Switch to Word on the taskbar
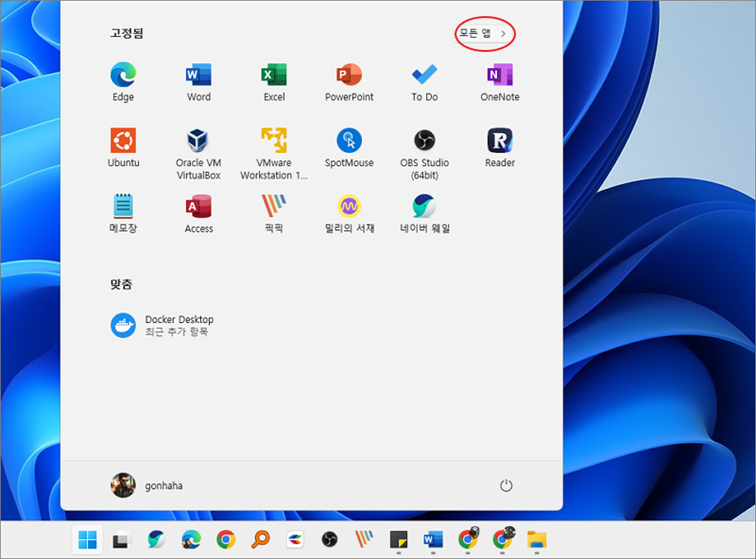756x559 pixels. coord(433,539)
